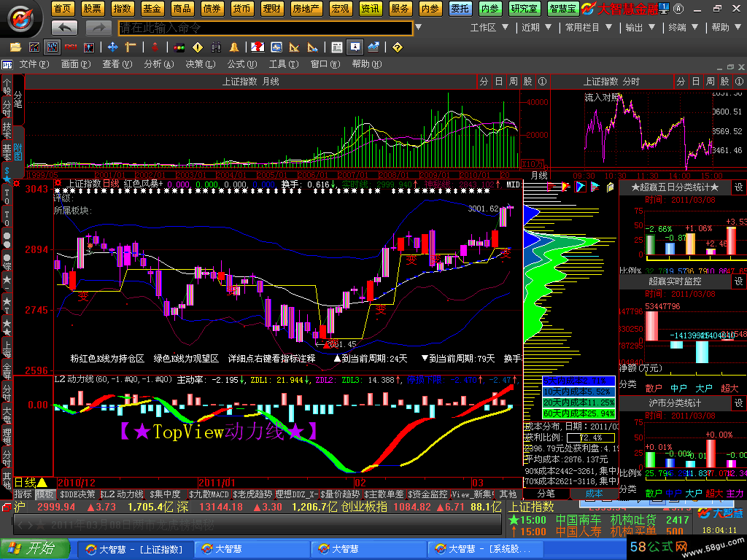This screenshot has height=560, width=747.
Task: Toggle 日 period on the 月线 chart header
Action: (499, 82)
